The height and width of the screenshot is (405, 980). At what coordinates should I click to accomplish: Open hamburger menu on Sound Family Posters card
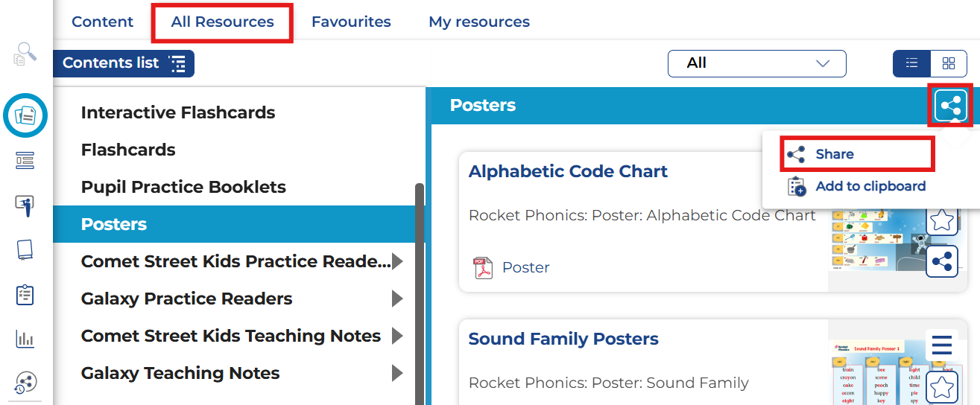click(x=942, y=345)
